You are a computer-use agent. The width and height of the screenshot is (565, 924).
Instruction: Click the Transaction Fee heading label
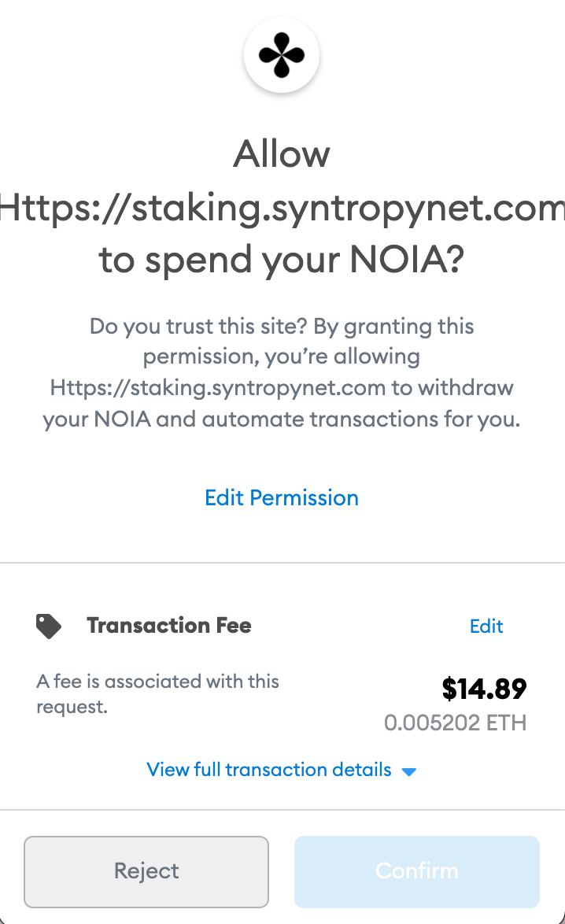pyautogui.click(x=169, y=626)
